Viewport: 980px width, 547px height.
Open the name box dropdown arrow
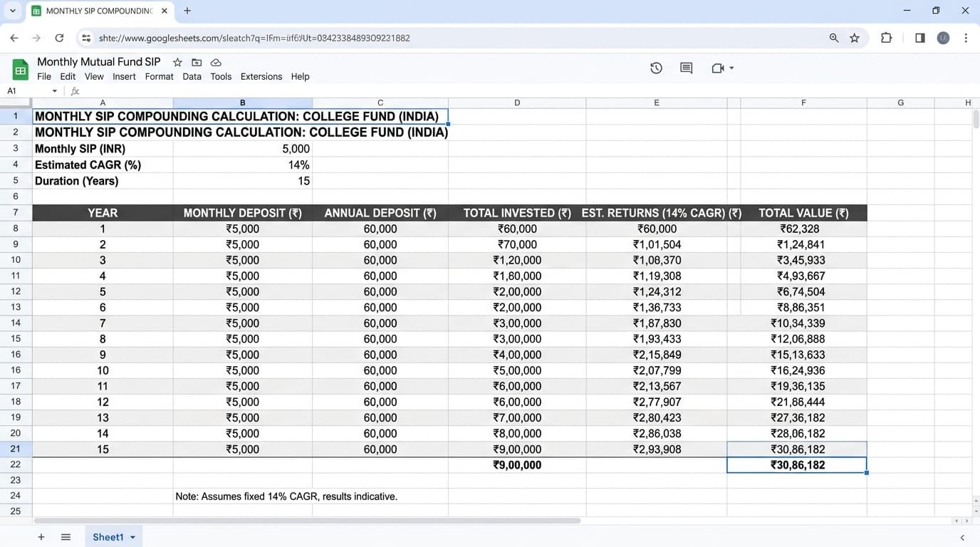tap(54, 91)
